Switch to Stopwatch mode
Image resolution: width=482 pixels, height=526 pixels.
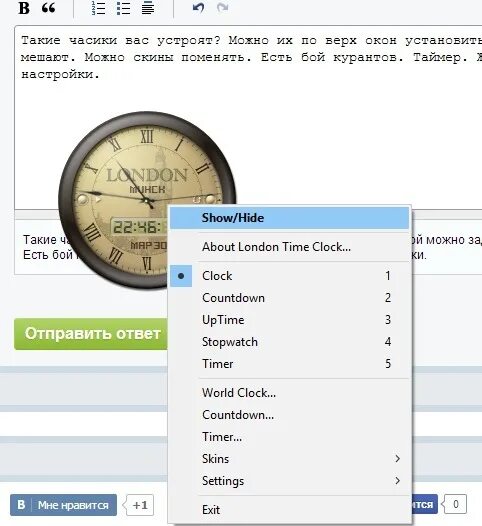click(289, 342)
